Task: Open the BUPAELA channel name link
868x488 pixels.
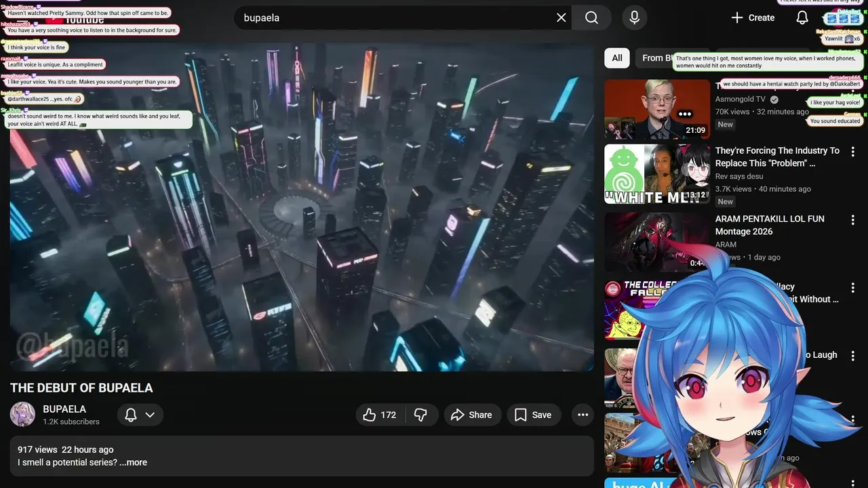Action: [x=64, y=409]
